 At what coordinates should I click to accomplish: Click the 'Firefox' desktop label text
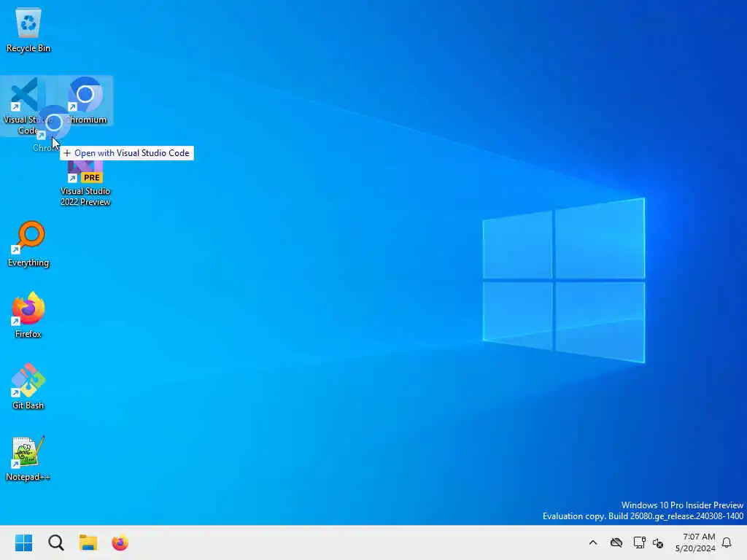(x=28, y=334)
